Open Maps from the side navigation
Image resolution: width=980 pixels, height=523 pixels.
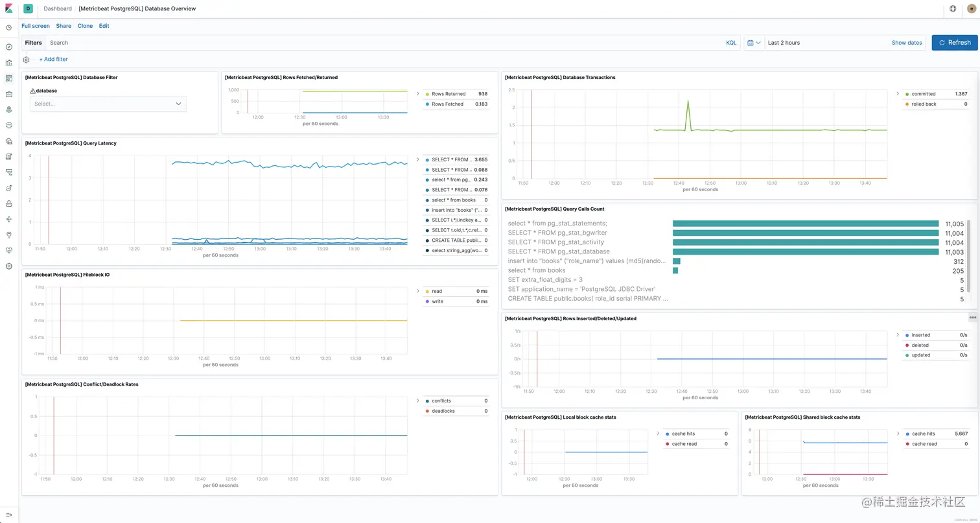click(x=9, y=110)
